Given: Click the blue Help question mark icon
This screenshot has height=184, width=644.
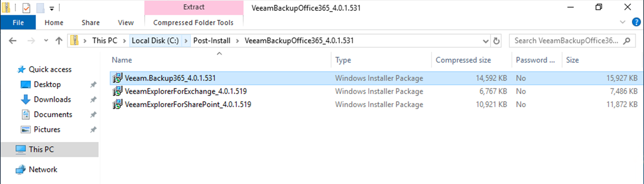Looking at the screenshot, I should 636,22.
